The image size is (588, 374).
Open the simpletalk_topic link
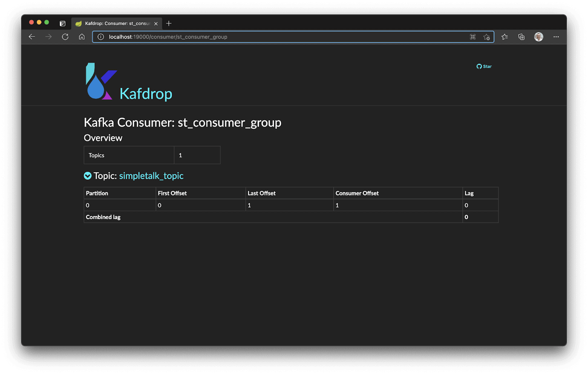click(x=151, y=176)
